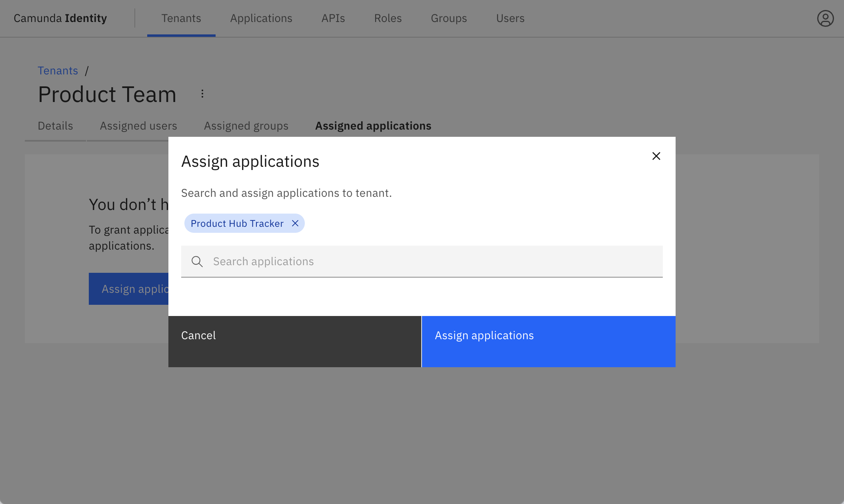Select the Roles navigation item
Viewport: 844px width, 504px height.
(388, 18)
